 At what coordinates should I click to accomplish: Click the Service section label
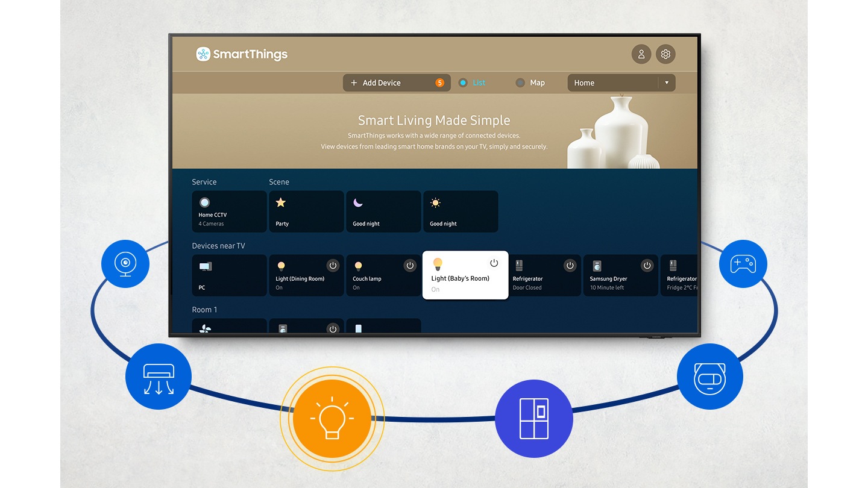coord(204,182)
